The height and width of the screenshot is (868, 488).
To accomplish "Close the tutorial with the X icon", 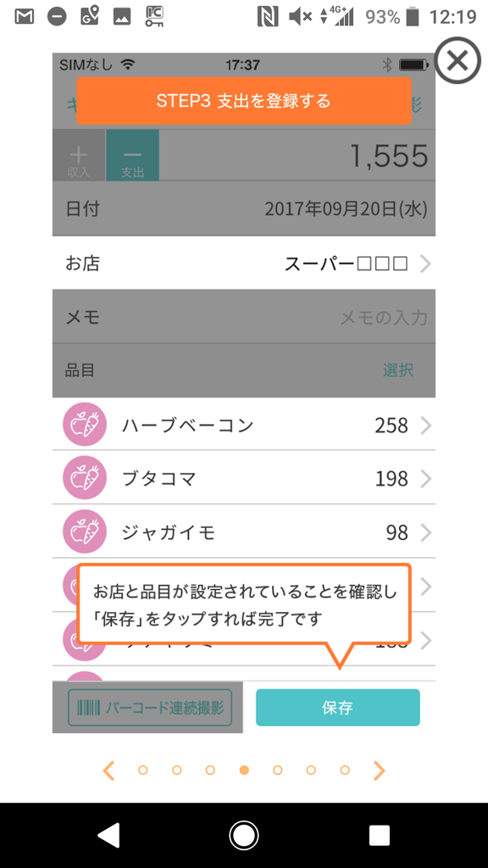I will pos(457,60).
